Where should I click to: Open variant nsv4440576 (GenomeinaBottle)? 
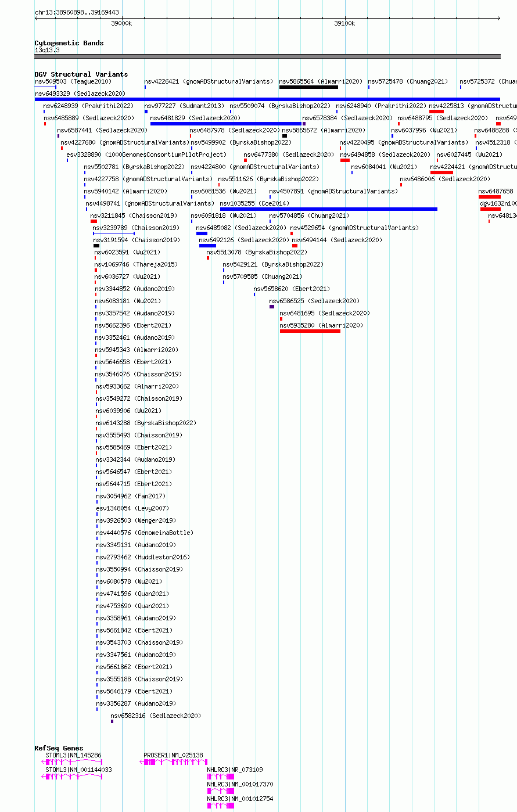pyautogui.click(x=145, y=533)
